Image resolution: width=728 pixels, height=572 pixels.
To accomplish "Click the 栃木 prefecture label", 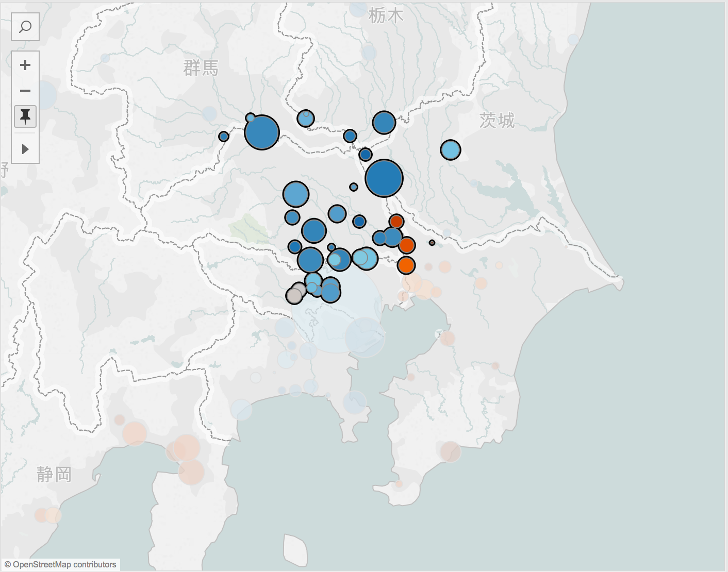I will 386,16.
